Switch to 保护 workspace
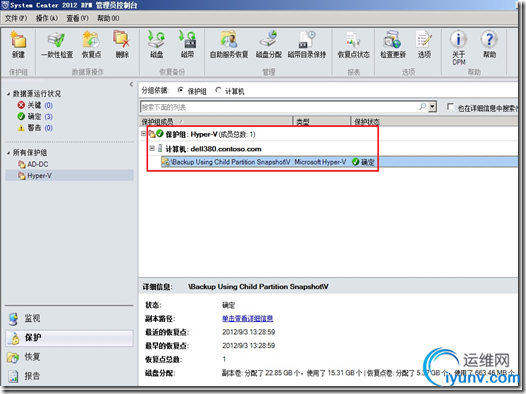This screenshot has height=394, width=526. pos(69,338)
